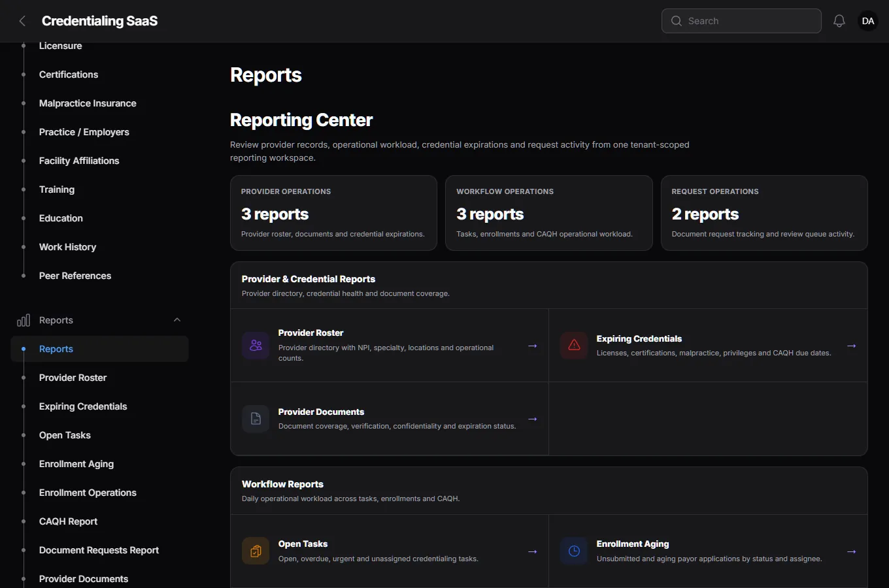Click the Request Operations 2 reports card
The height and width of the screenshot is (588, 889).
[764, 213]
